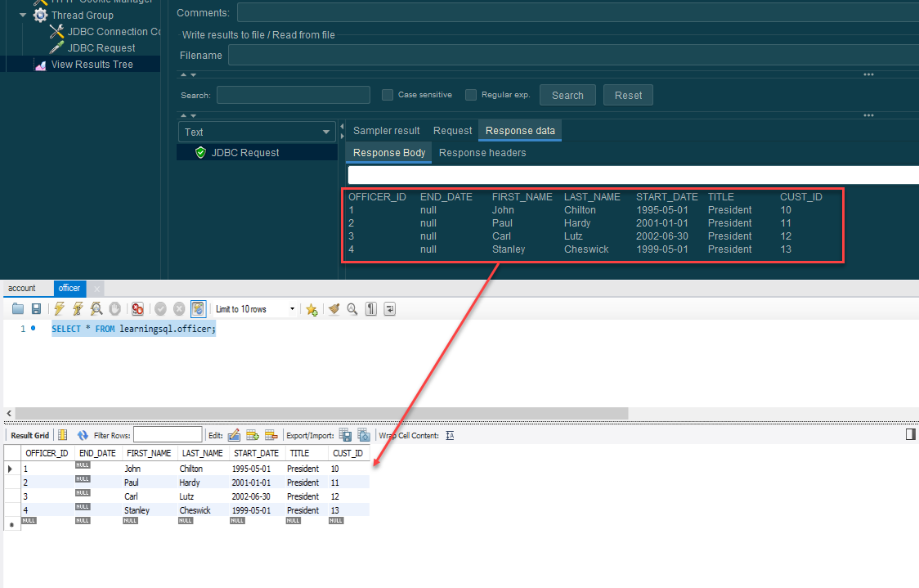This screenshot has width=919, height=588.
Task: Toggle continue-on-error red icon
Action: tap(137, 309)
